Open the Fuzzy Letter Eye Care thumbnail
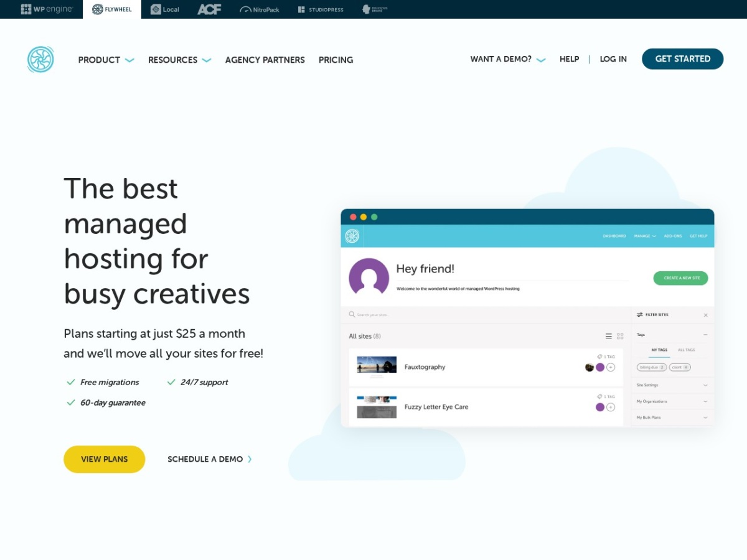Image resolution: width=747 pixels, height=560 pixels. [x=377, y=407]
